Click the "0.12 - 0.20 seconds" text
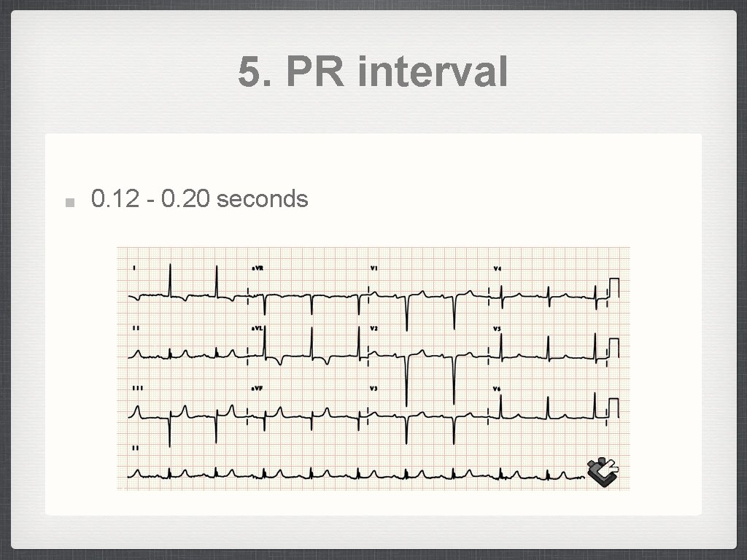Screen dimensions: 747x560 (x=199, y=198)
